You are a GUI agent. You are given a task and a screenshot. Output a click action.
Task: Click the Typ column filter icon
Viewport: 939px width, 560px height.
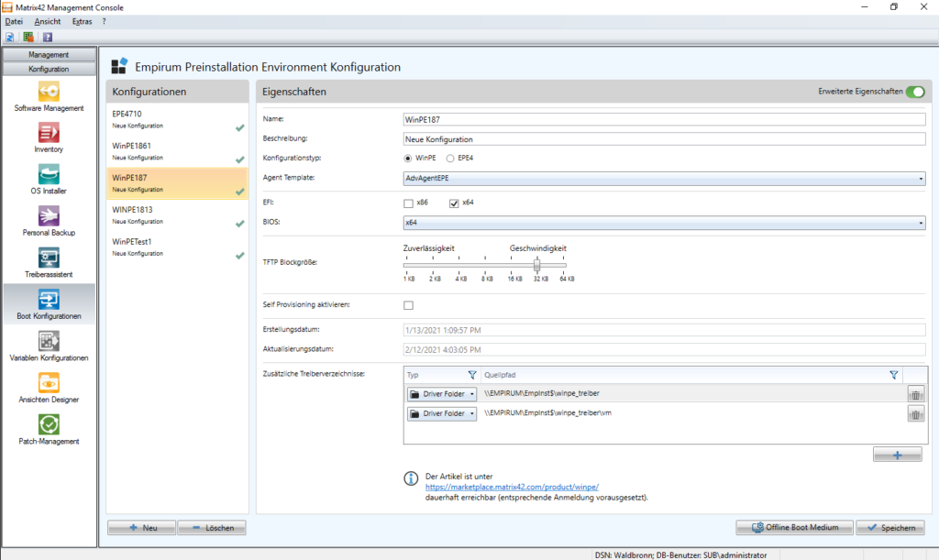pos(472,375)
